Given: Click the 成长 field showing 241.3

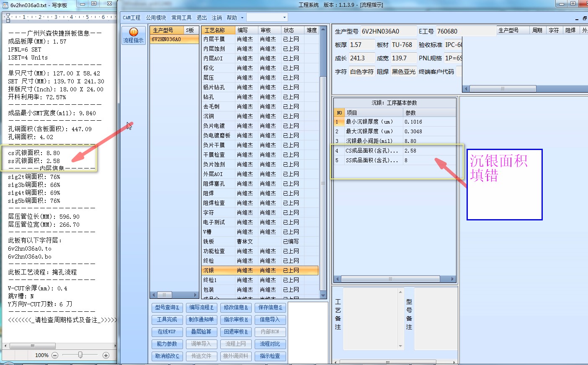Looking at the screenshot, I should point(361,58).
